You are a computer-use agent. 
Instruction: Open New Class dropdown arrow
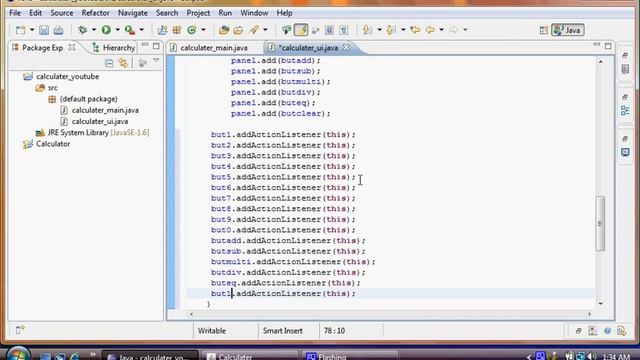pos(203,30)
